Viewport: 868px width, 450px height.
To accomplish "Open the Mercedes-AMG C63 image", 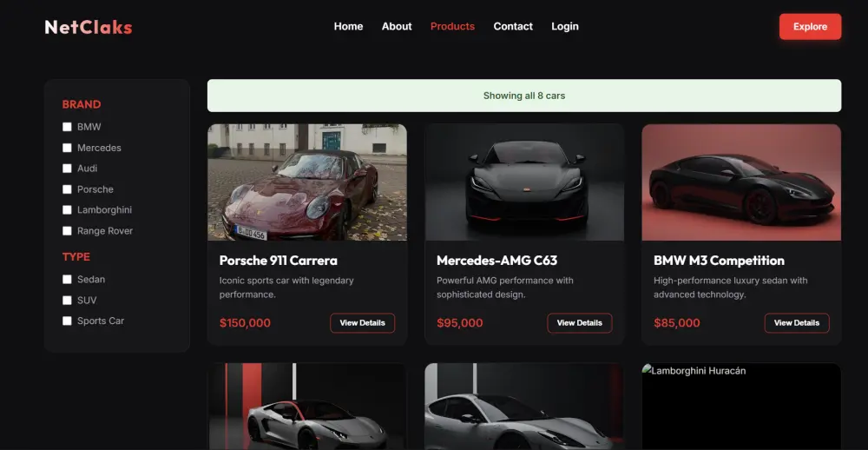I will click(524, 182).
